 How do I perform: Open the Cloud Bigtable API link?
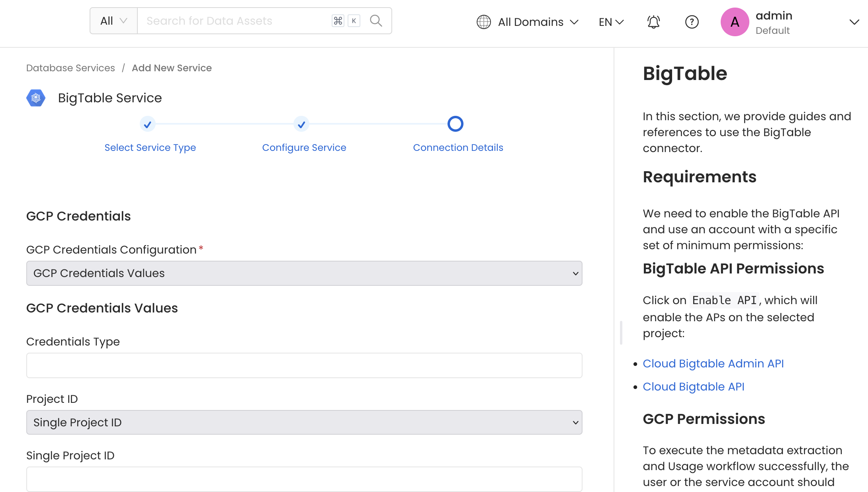click(x=694, y=386)
